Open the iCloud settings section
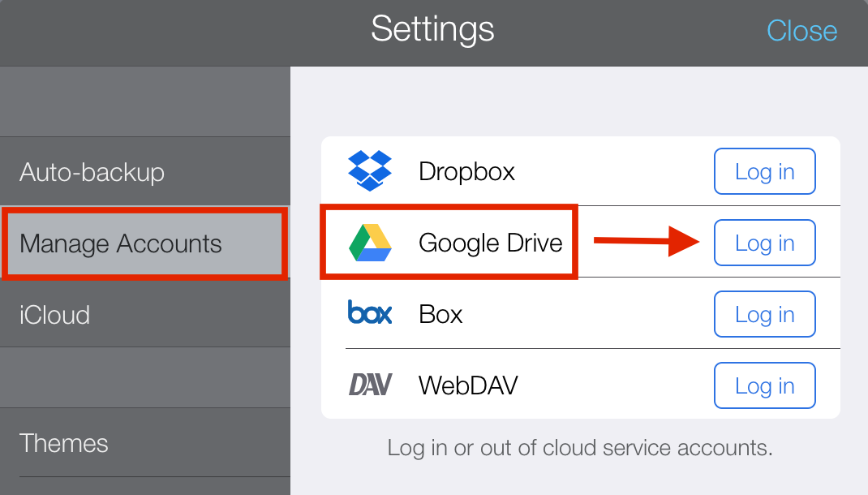Image resolution: width=868 pixels, height=495 pixels. point(145,315)
